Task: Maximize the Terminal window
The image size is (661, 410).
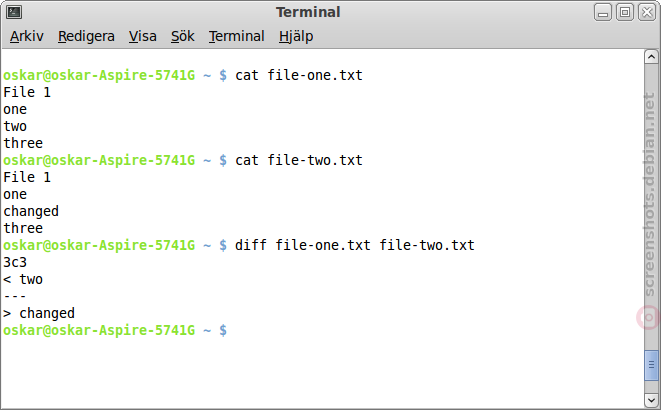Action: pos(625,12)
